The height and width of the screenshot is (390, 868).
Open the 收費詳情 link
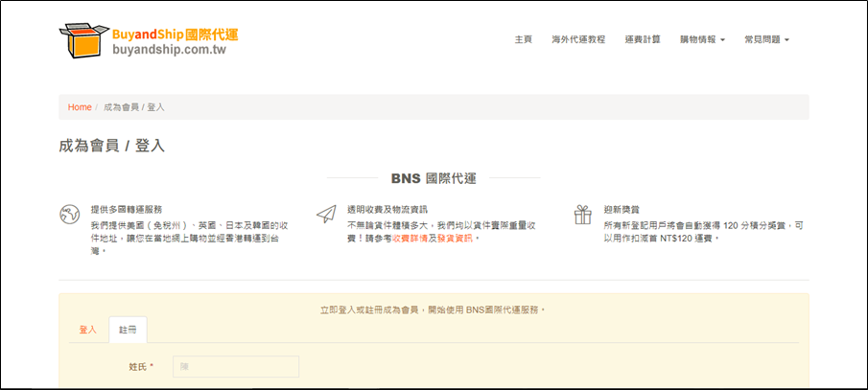point(418,238)
